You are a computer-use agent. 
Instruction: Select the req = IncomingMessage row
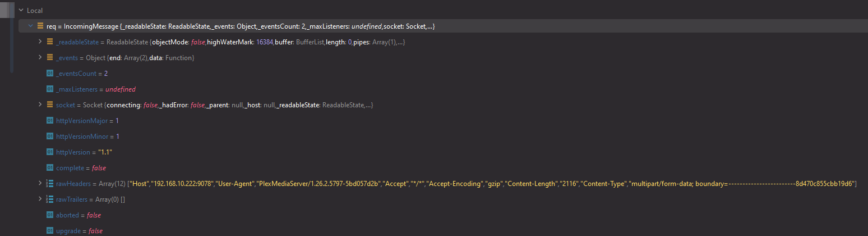tap(442, 26)
